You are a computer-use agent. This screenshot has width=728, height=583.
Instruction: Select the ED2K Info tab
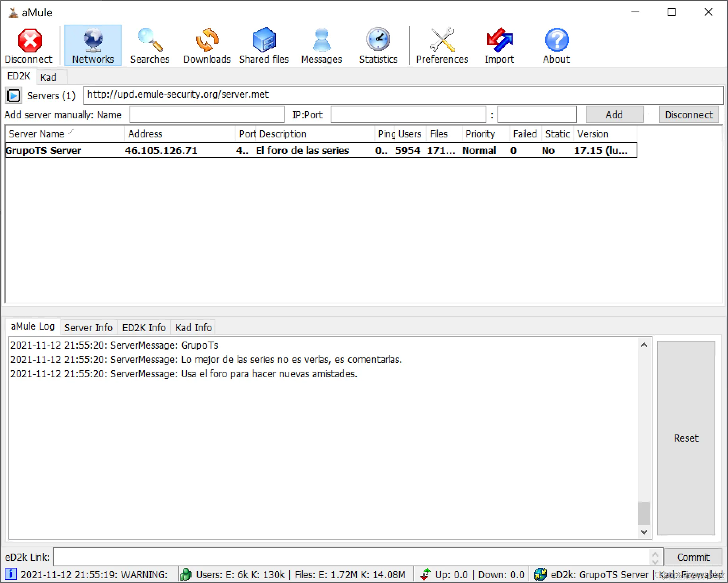pos(144,328)
